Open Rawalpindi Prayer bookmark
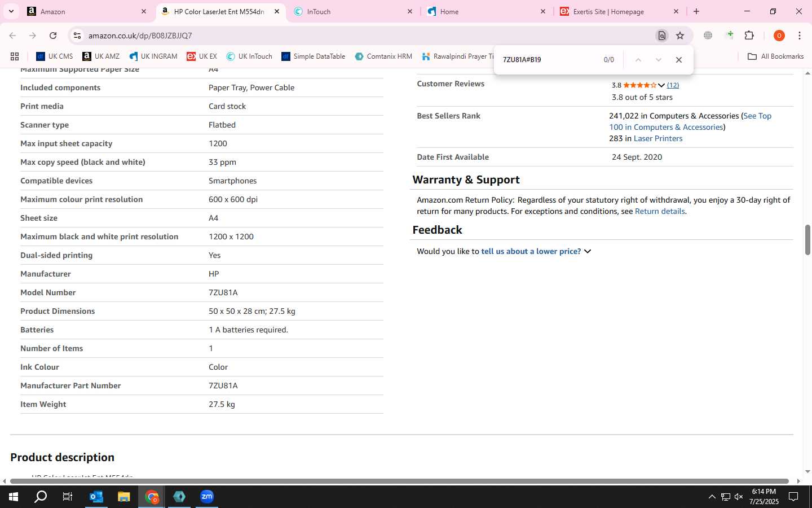 click(x=457, y=56)
